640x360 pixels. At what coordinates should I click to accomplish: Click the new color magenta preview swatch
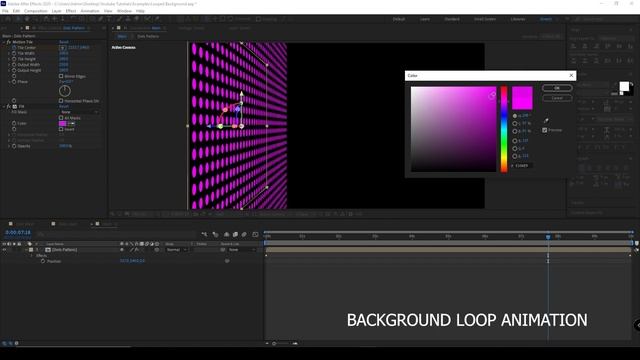tap(522, 92)
